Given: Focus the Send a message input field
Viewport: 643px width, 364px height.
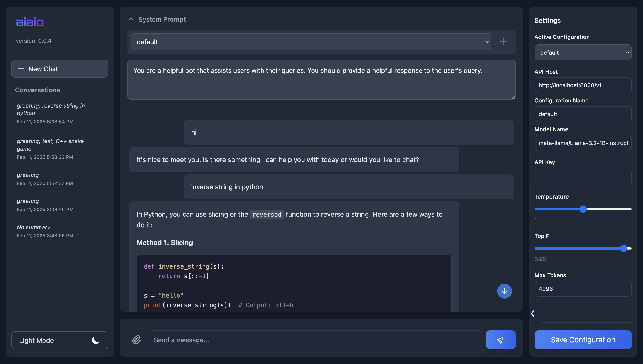Looking at the screenshot, I should [315, 340].
